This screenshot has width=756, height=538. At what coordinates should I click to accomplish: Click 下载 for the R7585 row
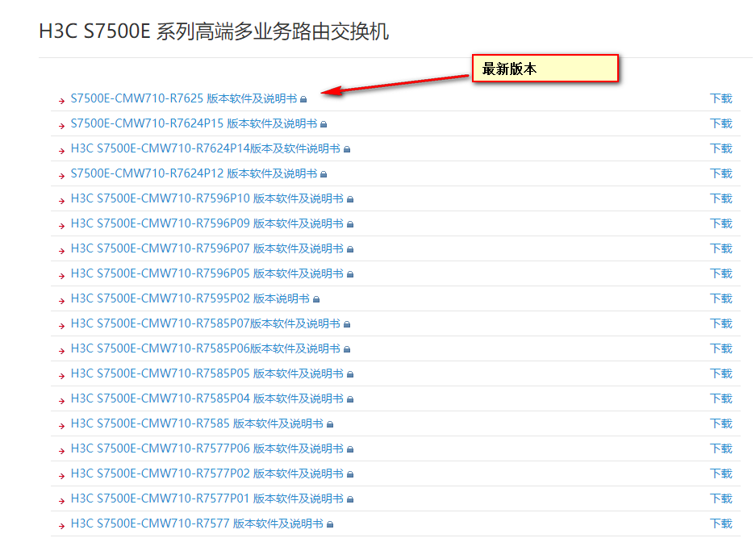point(721,423)
